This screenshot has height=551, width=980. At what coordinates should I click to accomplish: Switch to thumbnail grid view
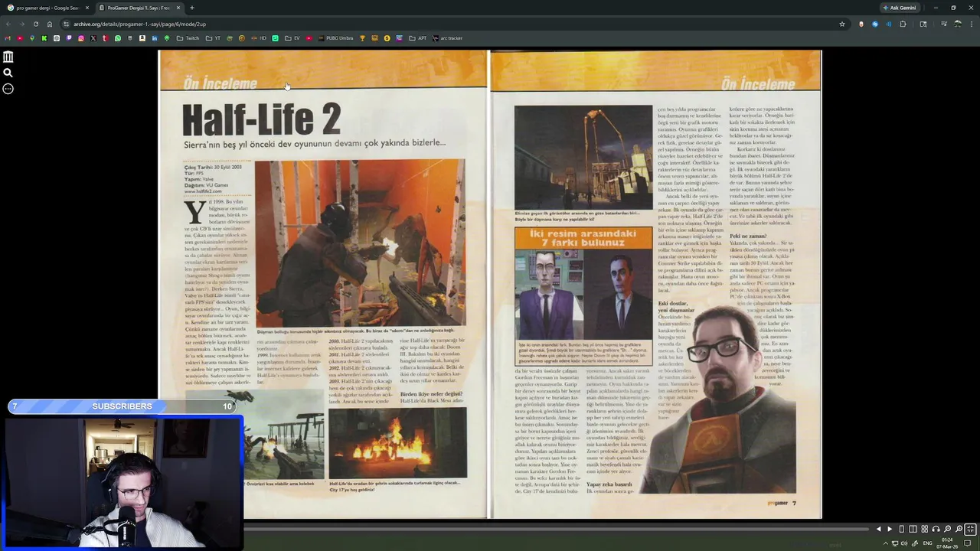[924, 529]
